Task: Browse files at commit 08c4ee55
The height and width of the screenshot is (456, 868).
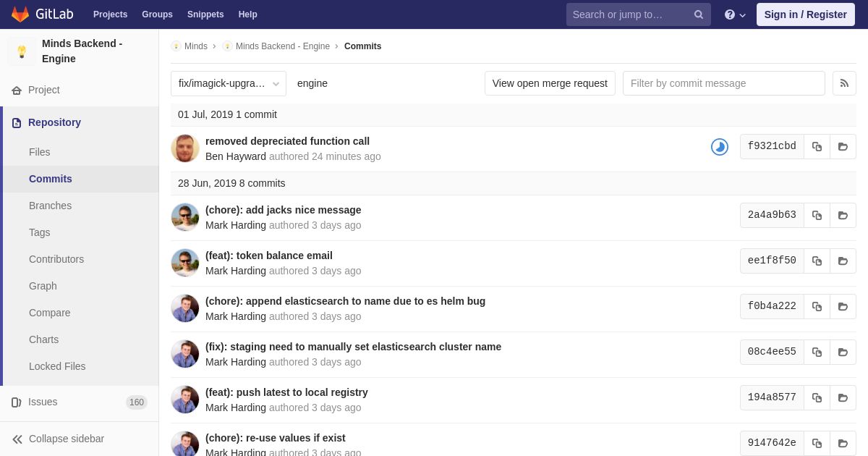Action: (843, 352)
